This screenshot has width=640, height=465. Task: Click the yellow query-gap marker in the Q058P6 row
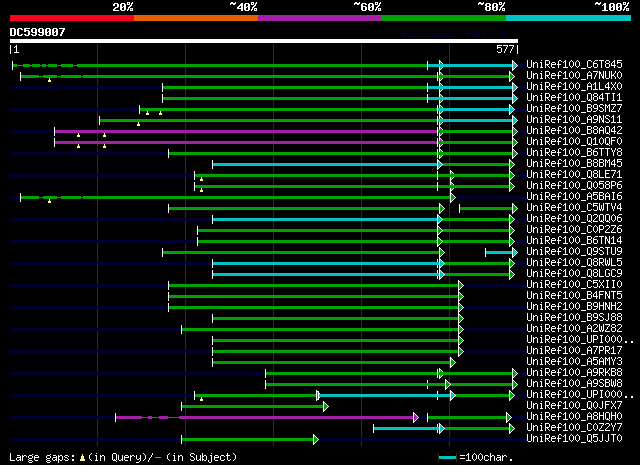[x=201, y=190]
